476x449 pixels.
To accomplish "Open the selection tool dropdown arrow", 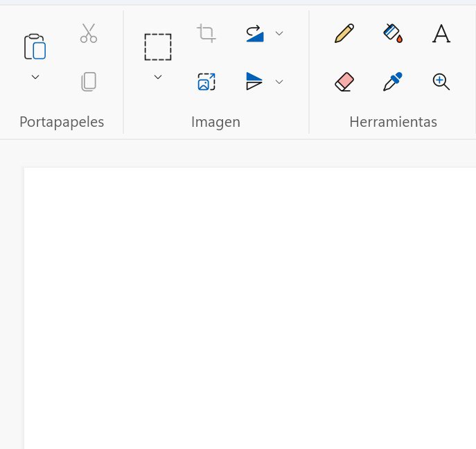I will point(158,76).
